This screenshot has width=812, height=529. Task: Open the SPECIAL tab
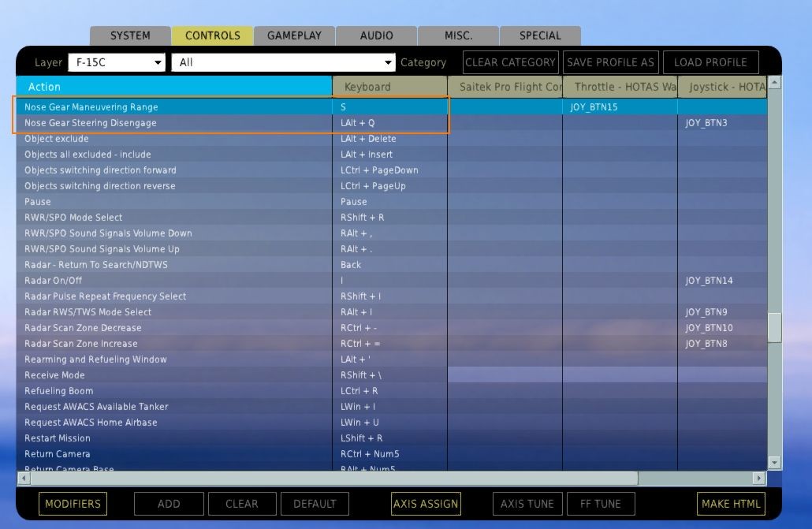[x=540, y=35]
